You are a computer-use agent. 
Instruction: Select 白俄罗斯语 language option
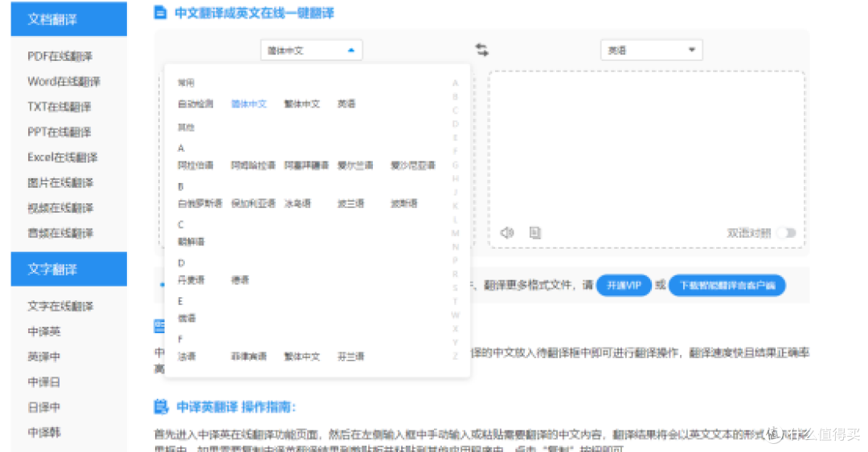click(200, 204)
